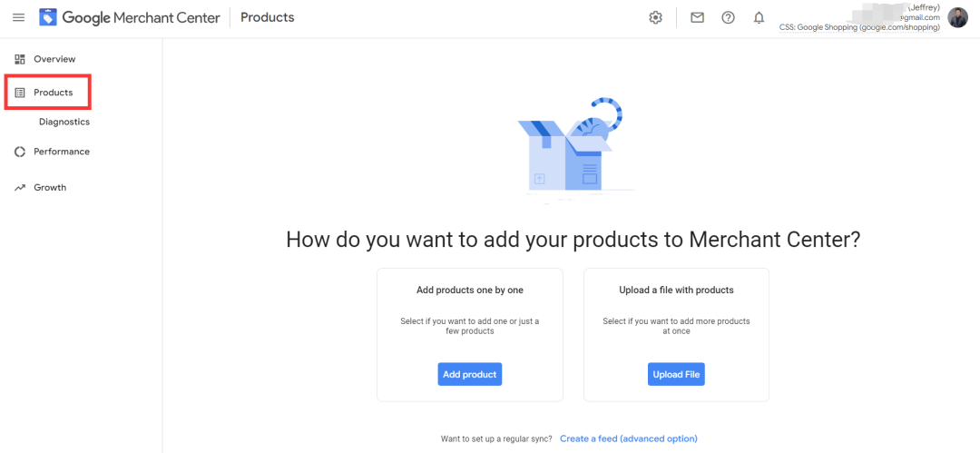Open Diagnostics under Products
The width and height of the screenshot is (980, 453).
coord(64,122)
